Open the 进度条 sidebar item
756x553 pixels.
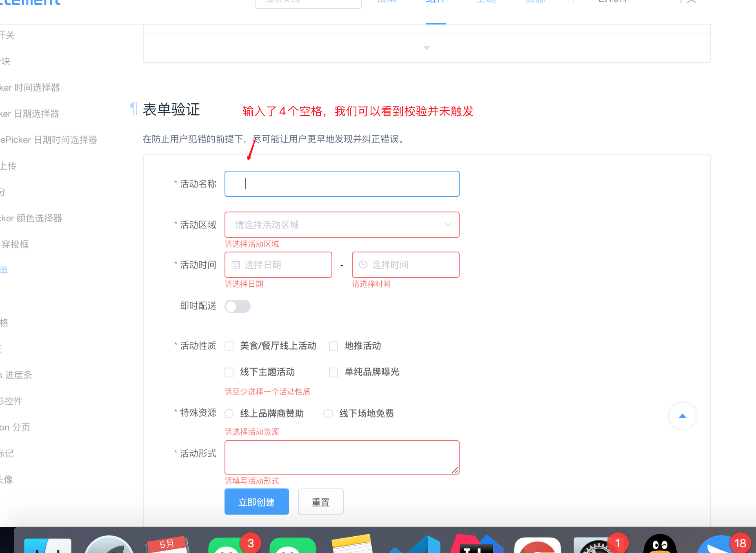tap(16, 375)
